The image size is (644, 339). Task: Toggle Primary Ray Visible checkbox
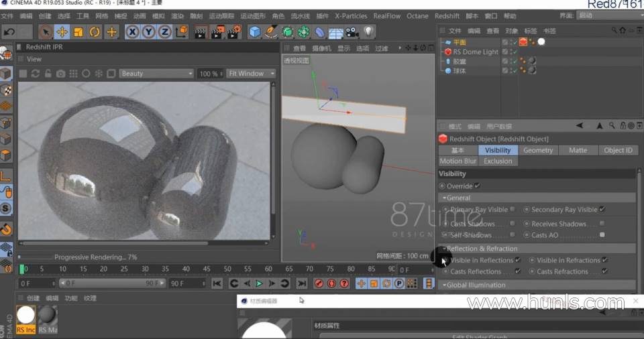click(x=512, y=209)
